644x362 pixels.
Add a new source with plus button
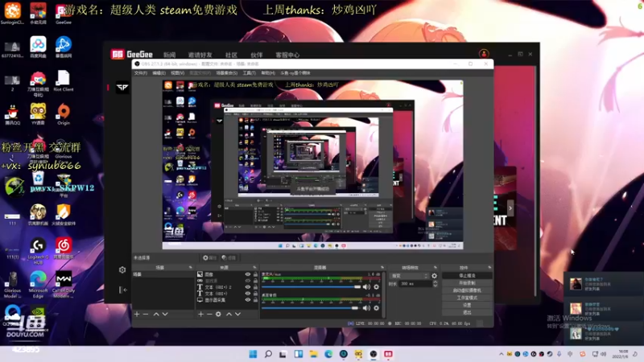(x=200, y=314)
